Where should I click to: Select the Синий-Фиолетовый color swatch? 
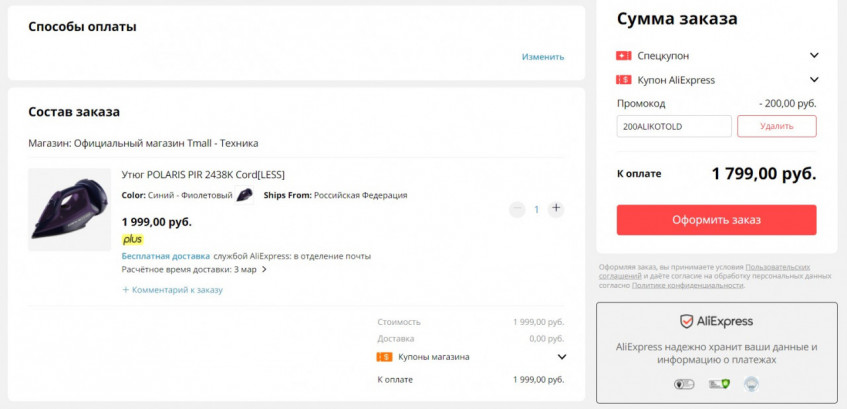(244, 195)
